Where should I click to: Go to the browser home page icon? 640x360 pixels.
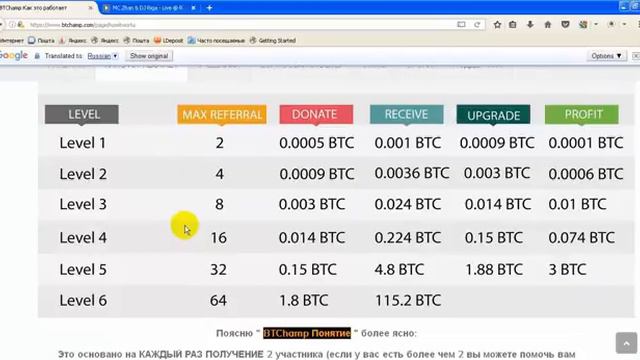click(x=548, y=24)
